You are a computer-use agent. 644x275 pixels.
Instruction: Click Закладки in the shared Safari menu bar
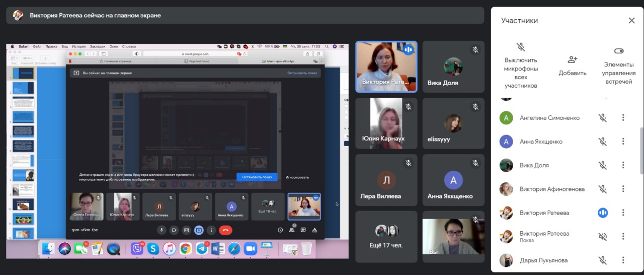point(97,46)
